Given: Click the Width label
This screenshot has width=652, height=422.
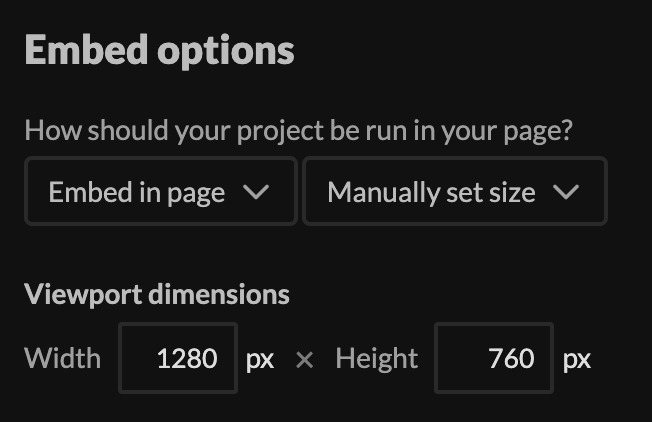Looking at the screenshot, I should tap(62, 358).
